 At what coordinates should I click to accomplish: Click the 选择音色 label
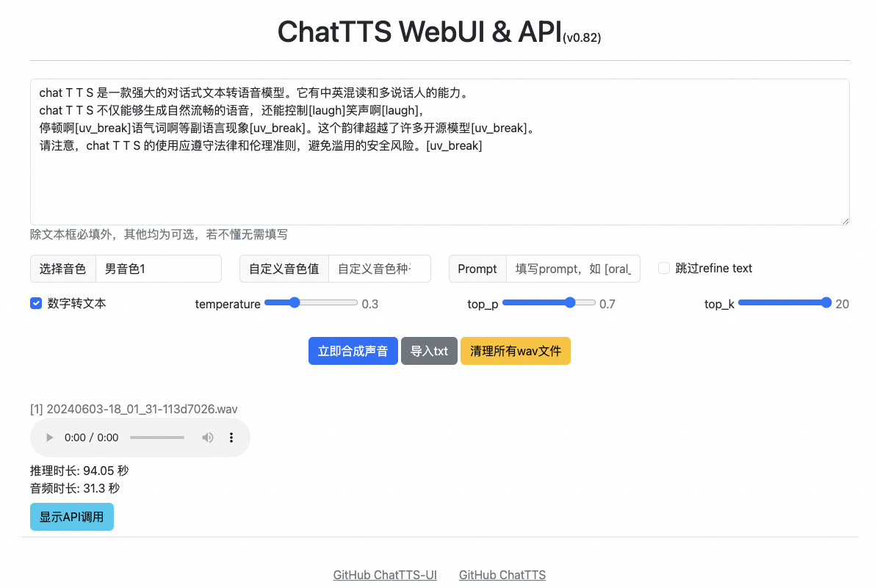tap(62, 269)
